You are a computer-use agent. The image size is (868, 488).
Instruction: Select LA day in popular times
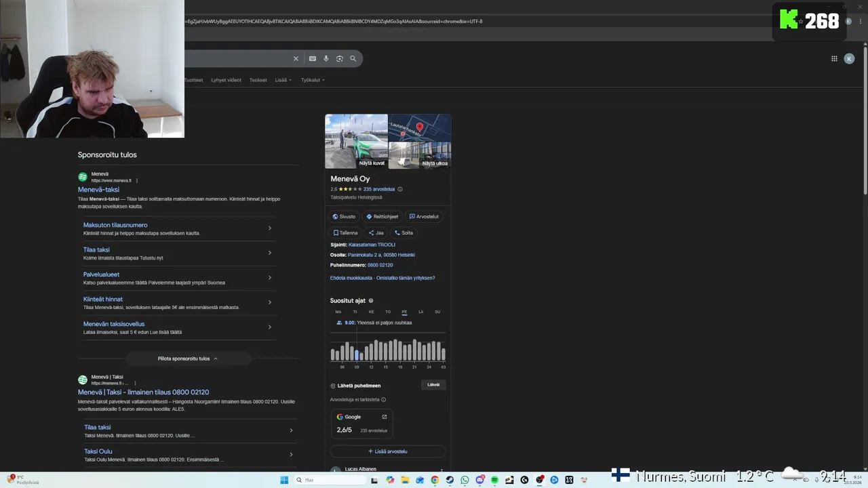pyautogui.click(x=420, y=312)
